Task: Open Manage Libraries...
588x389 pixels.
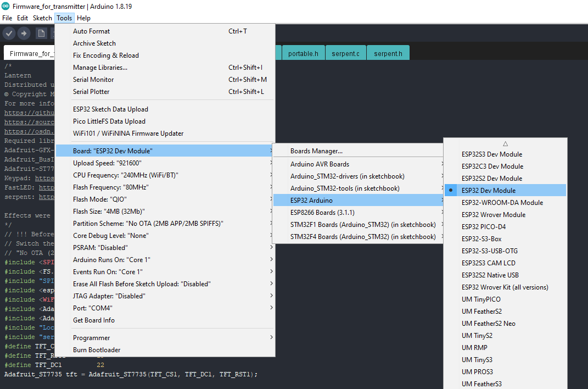Action: [x=165, y=67]
